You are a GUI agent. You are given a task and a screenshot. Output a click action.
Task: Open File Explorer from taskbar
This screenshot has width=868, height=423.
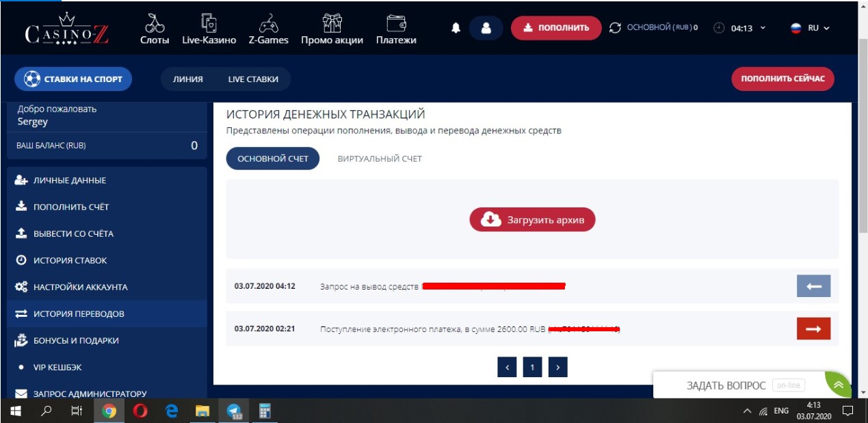(202, 411)
